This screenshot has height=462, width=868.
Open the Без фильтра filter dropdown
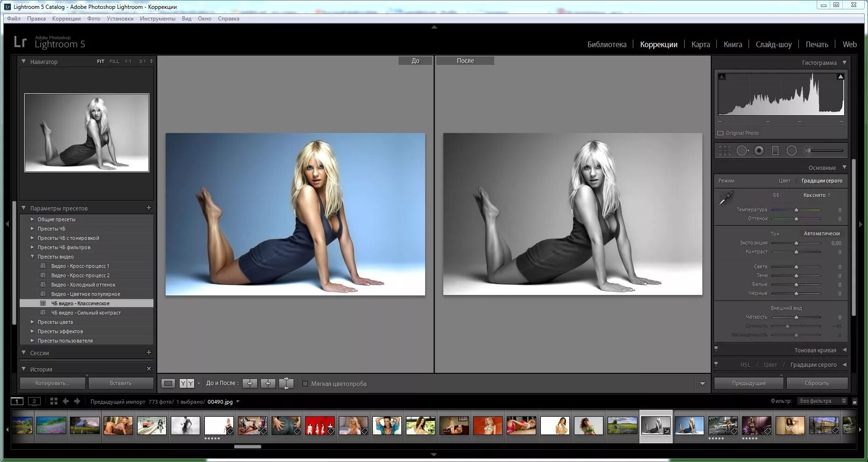[822, 401]
